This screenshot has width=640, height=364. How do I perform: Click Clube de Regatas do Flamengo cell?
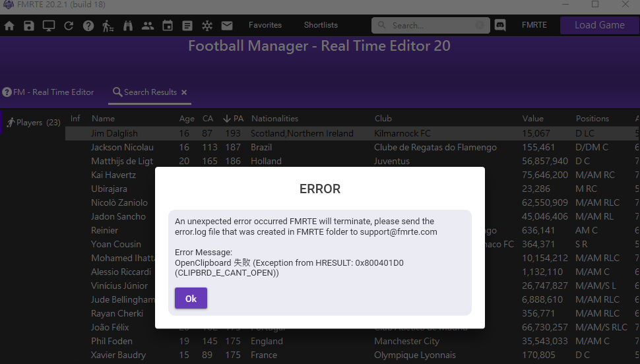point(435,147)
